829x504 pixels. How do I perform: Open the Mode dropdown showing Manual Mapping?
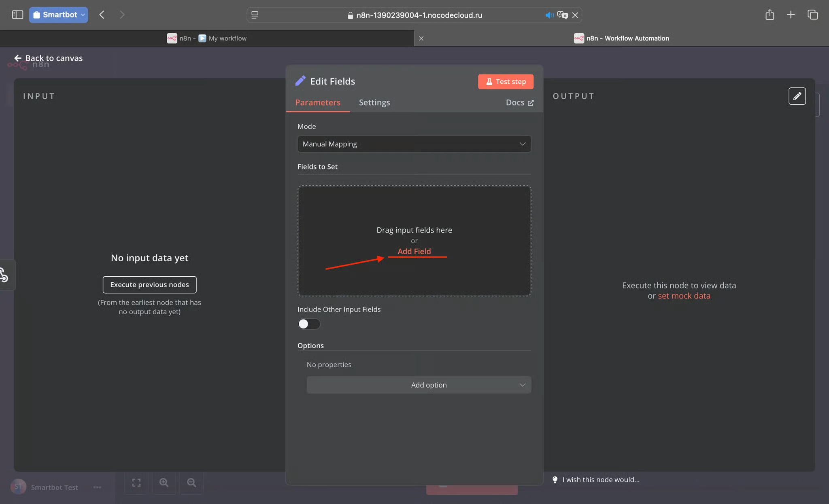[x=414, y=144]
